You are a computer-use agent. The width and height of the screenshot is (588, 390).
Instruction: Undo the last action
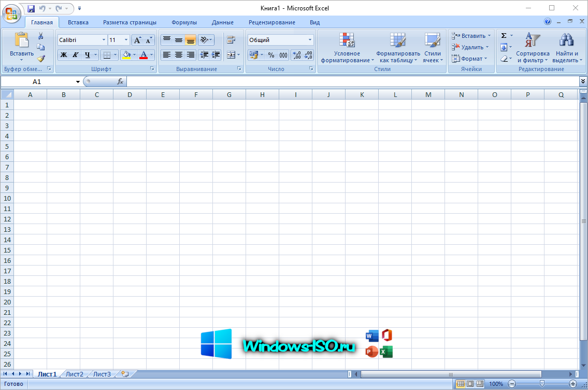coord(42,8)
